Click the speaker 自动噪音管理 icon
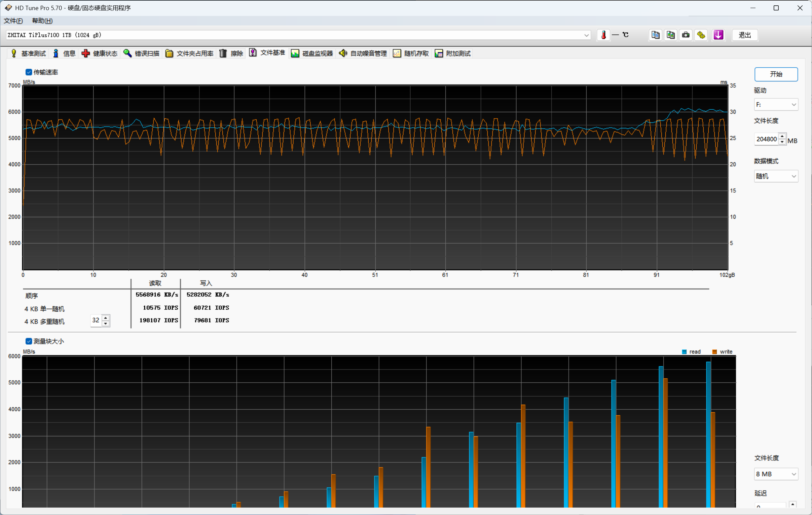The image size is (812, 515). 343,53
